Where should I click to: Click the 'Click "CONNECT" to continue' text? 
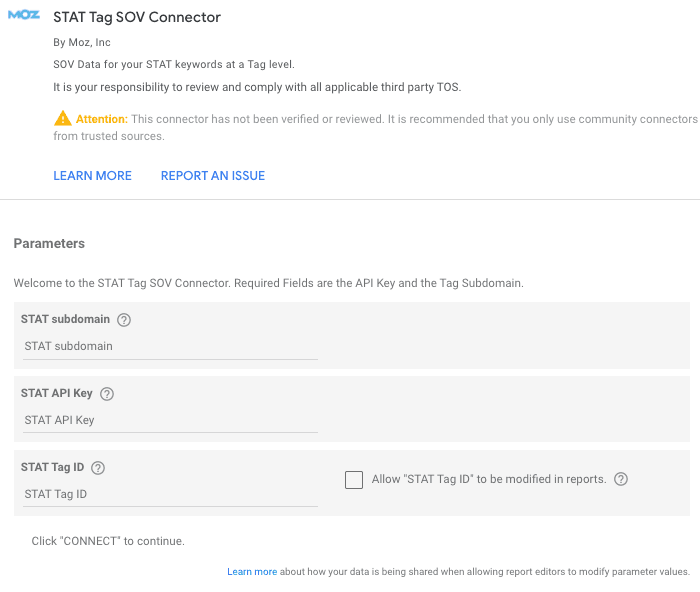[108, 541]
